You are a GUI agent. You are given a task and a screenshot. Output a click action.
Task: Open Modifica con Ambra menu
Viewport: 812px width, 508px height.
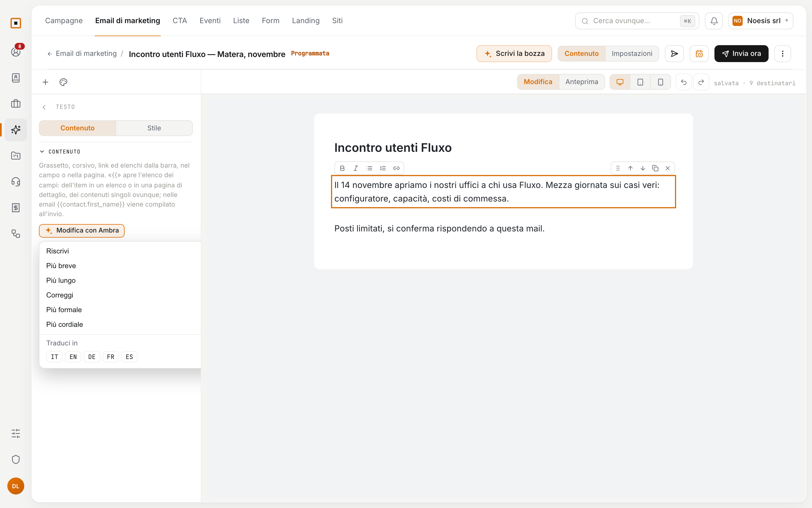[82, 231]
